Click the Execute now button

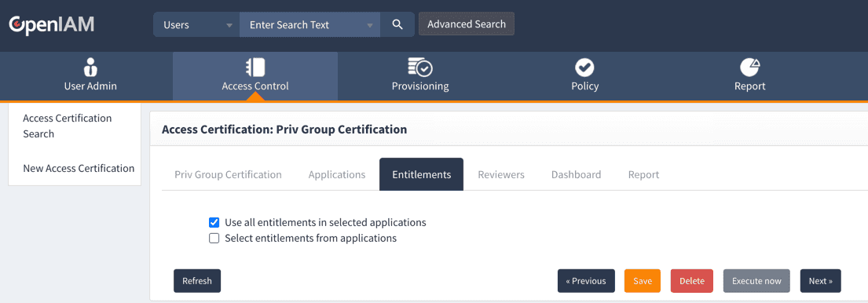[x=756, y=281]
